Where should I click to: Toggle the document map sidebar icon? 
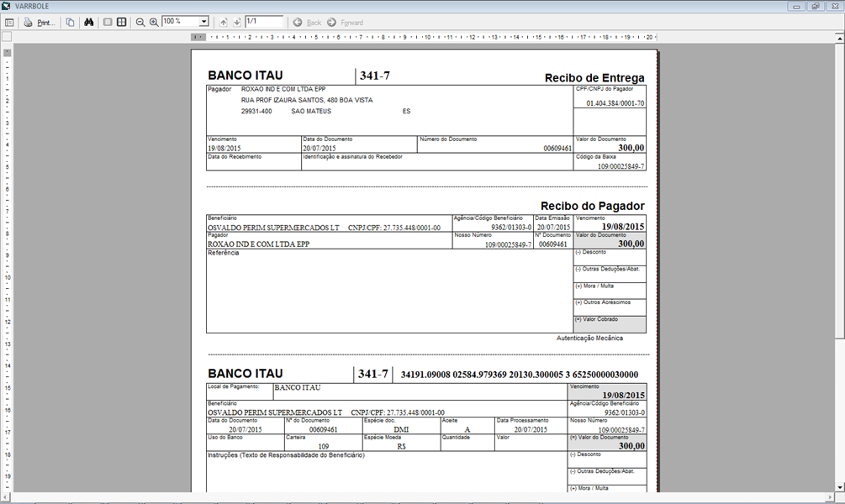(x=9, y=22)
